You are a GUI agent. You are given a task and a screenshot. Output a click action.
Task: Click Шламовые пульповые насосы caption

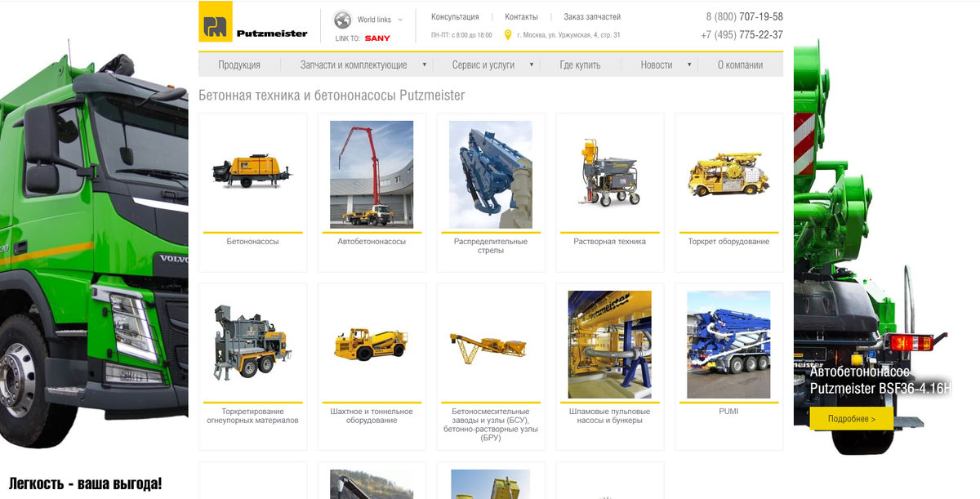pyautogui.click(x=609, y=416)
